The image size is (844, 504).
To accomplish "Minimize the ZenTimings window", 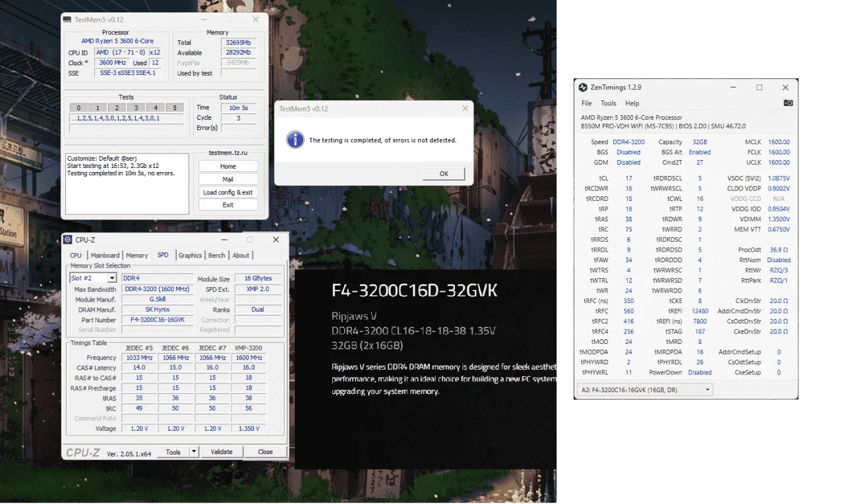I will (x=733, y=88).
